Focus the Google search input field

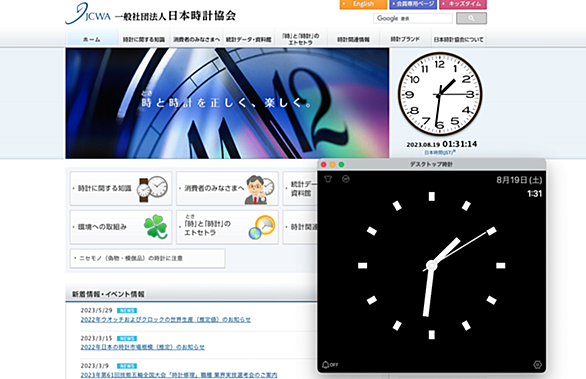coord(413,18)
